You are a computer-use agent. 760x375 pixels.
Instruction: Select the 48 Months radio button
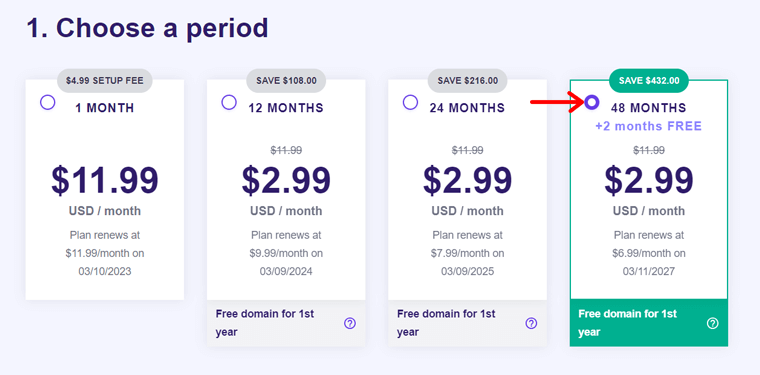(x=591, y=103)
